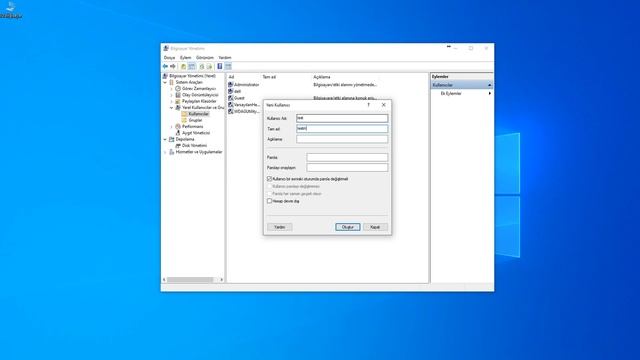
Task: Select the VarsayılanHe... user icon in the list
Action: point(231,104)
